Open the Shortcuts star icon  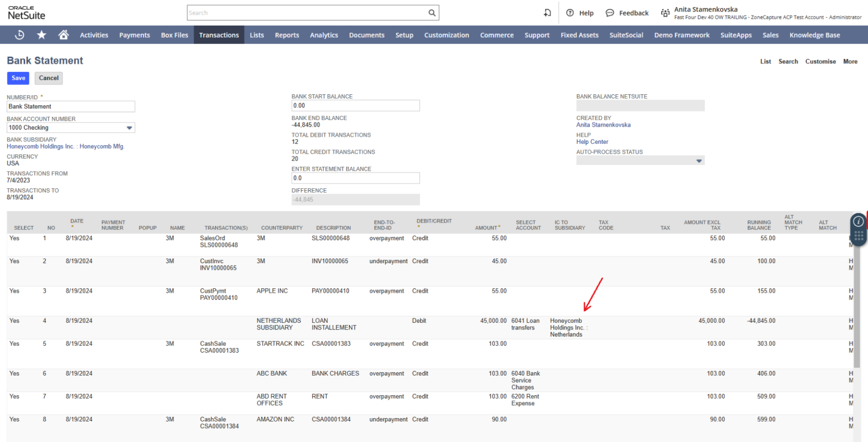point(42,35)
